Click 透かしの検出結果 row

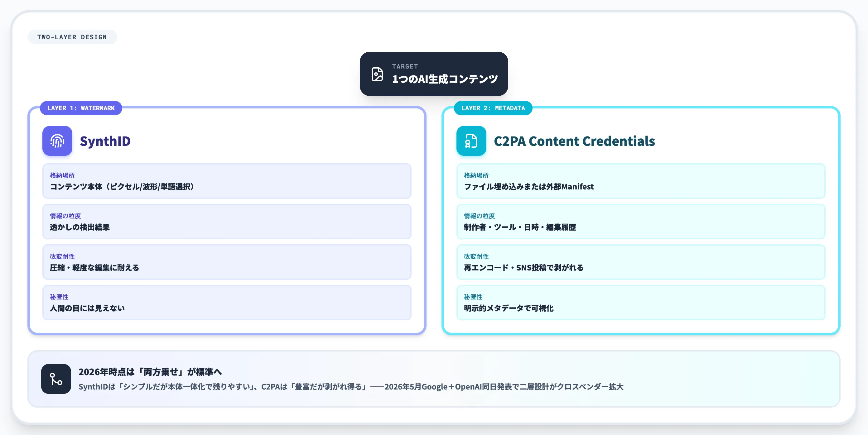coord(227,222)
